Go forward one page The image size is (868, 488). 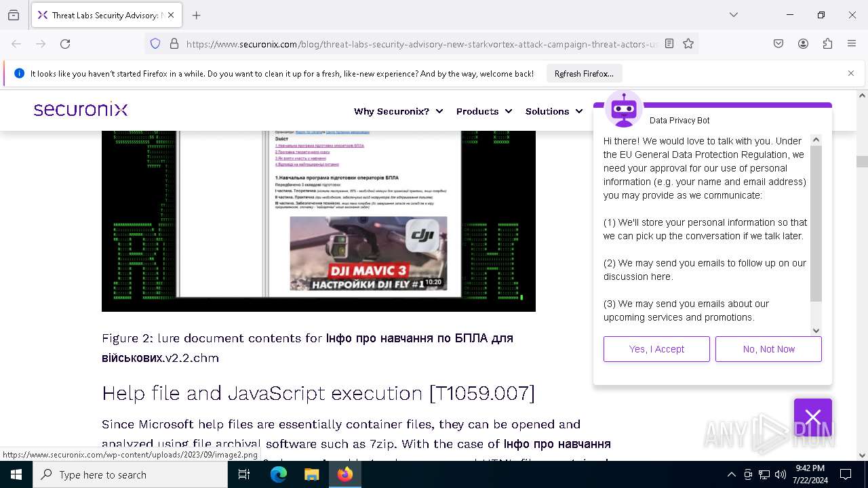click(x=41, y=43)
